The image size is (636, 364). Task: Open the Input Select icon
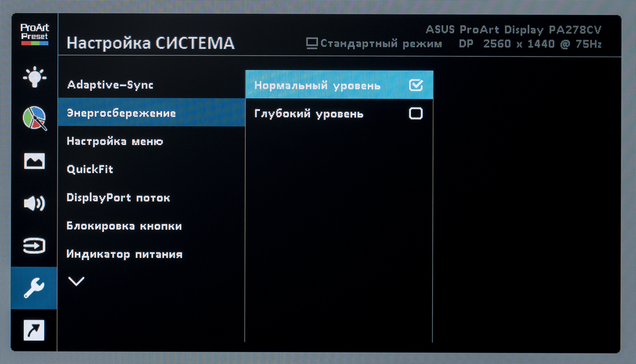[34, 246]
